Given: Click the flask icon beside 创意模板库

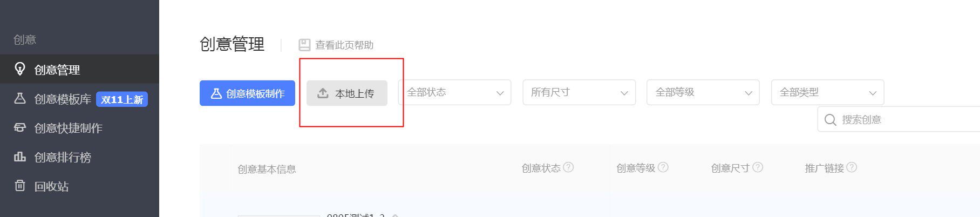Looking at the screenshot, I should tap(20, 98).
